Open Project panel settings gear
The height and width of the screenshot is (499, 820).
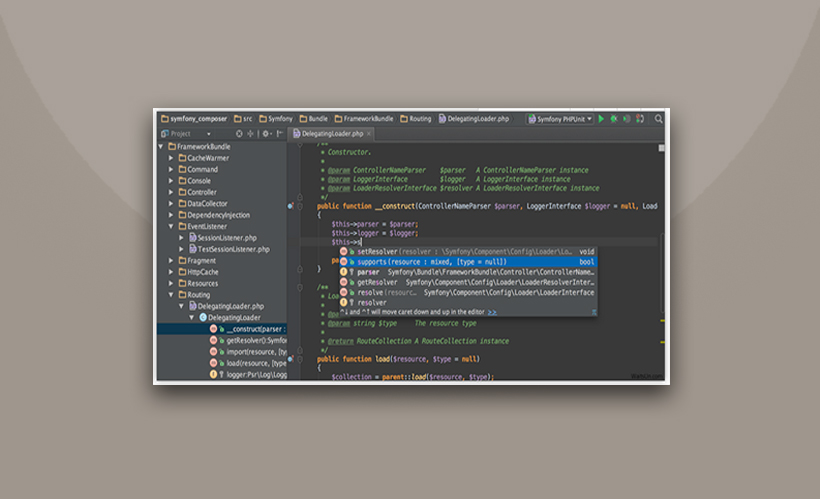coord(266,134)
